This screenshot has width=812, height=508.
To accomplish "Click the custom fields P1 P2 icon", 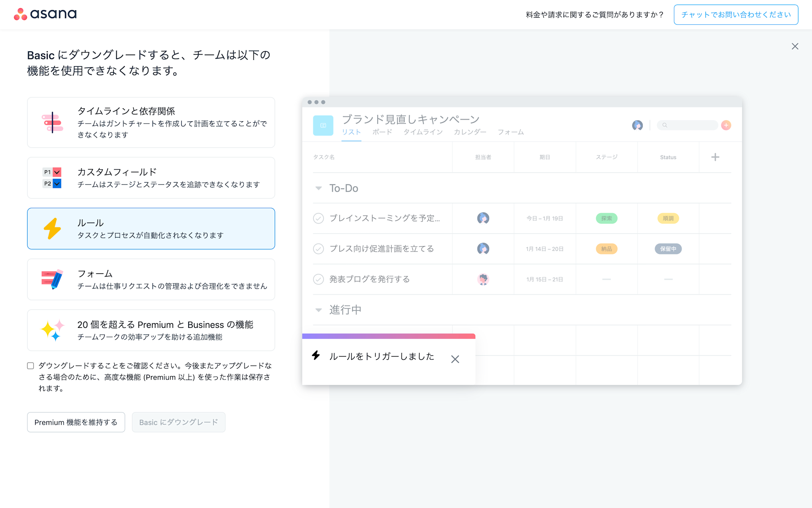I will pyautogui.click(x=52, y=178).
